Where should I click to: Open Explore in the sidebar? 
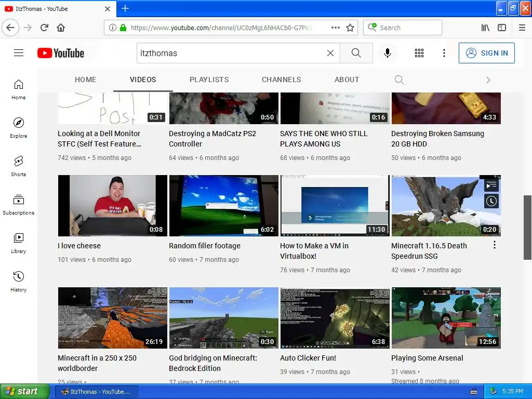[18, 128]
